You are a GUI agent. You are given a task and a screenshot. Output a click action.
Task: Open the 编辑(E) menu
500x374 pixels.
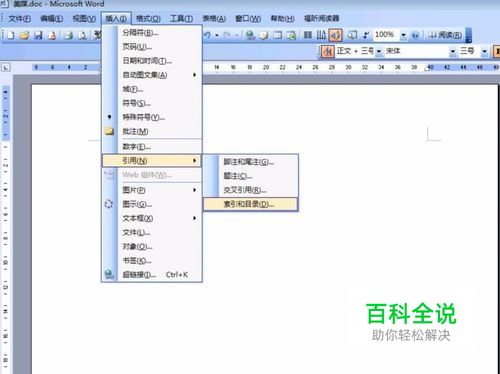(51, 19)
